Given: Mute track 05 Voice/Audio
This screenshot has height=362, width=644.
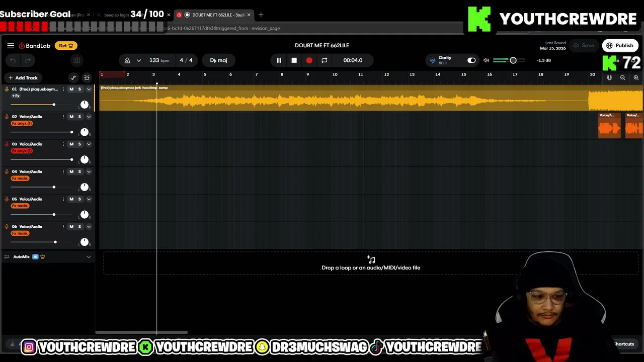Looking at the screenshot, I should click(x=71, y=199).
